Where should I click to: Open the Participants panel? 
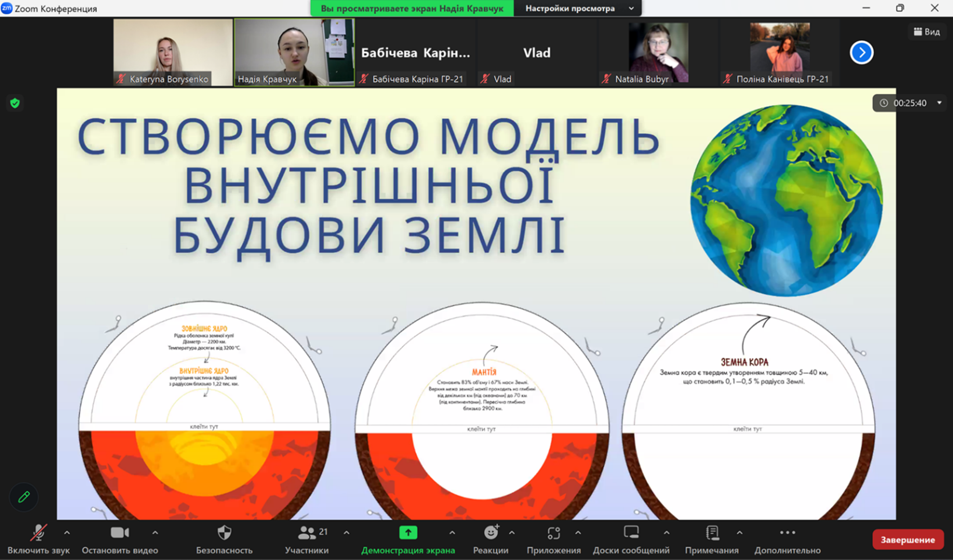coord(307,533)
